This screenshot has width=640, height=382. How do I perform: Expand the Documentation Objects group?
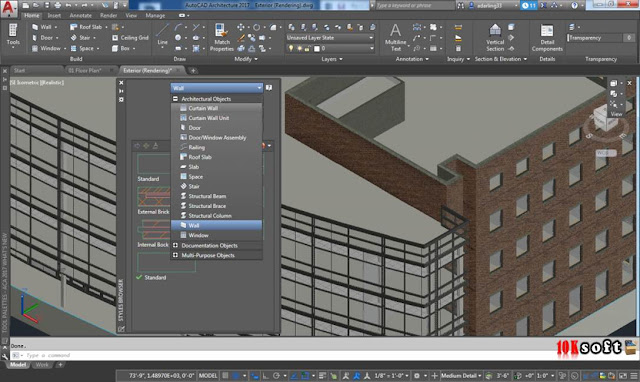[175, 245]
